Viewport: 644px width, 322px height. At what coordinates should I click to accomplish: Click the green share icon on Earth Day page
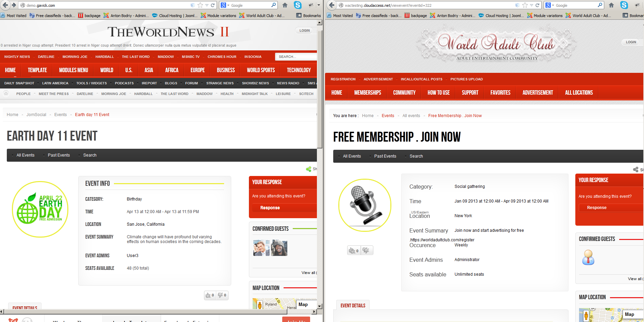coord(308,169)
